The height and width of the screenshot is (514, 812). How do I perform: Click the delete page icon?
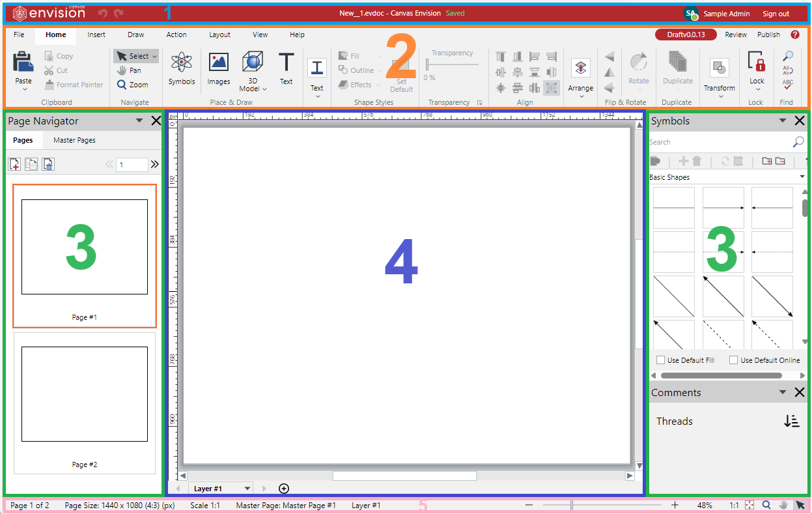point(48,164)
